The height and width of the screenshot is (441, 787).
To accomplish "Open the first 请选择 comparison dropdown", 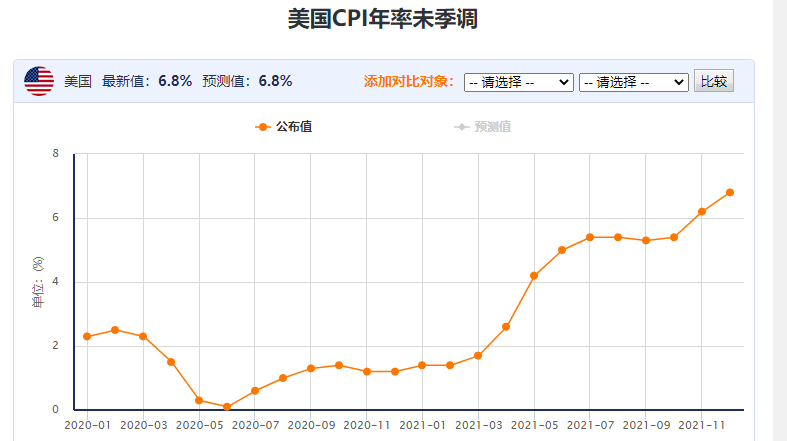I will pyautogui.click(x=518, y=82).
